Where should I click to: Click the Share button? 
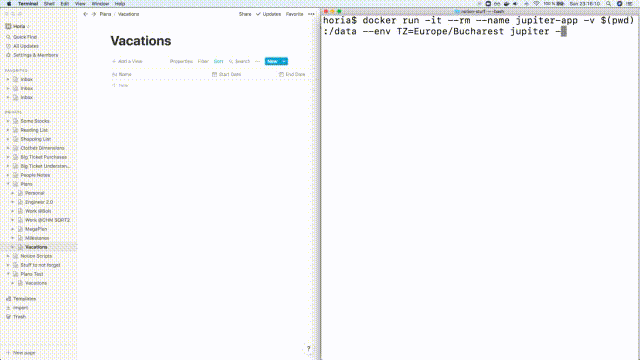tap(245, 14)
